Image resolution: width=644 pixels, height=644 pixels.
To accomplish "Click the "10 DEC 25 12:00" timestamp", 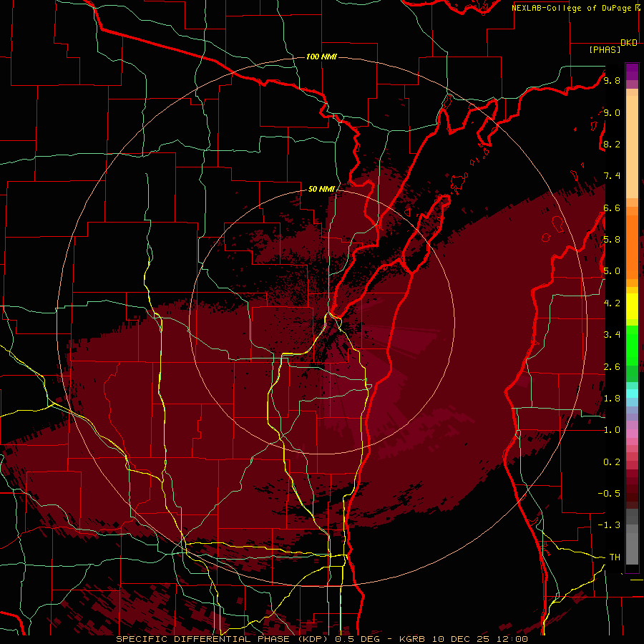I will (479, 639).
